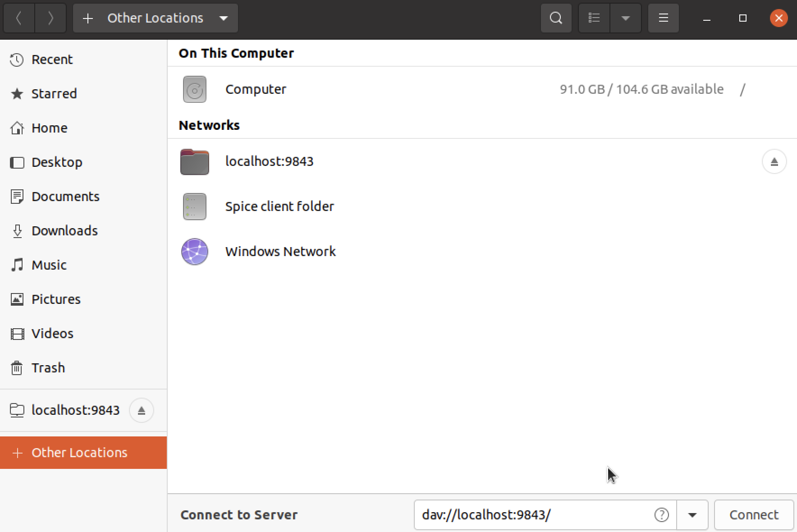
Task: Open the Computer entry
Action: [482, 89]
